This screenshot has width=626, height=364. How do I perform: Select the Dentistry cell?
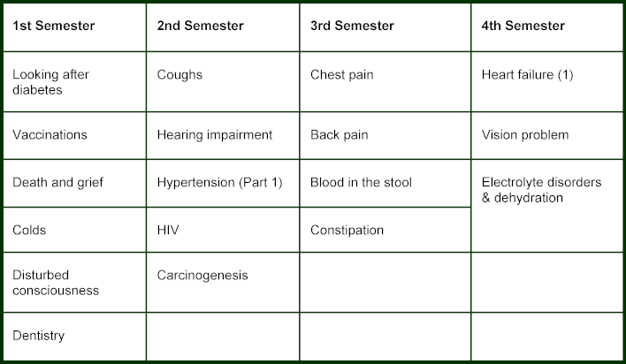point(74,337)
